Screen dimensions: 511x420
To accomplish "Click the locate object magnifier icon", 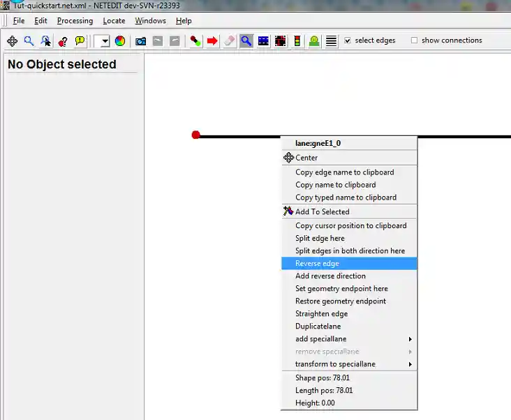I will pyautogui.click(x=29, y=41).
